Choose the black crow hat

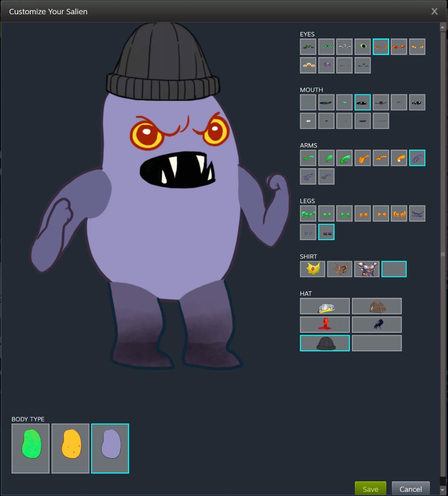pos(377,325)
